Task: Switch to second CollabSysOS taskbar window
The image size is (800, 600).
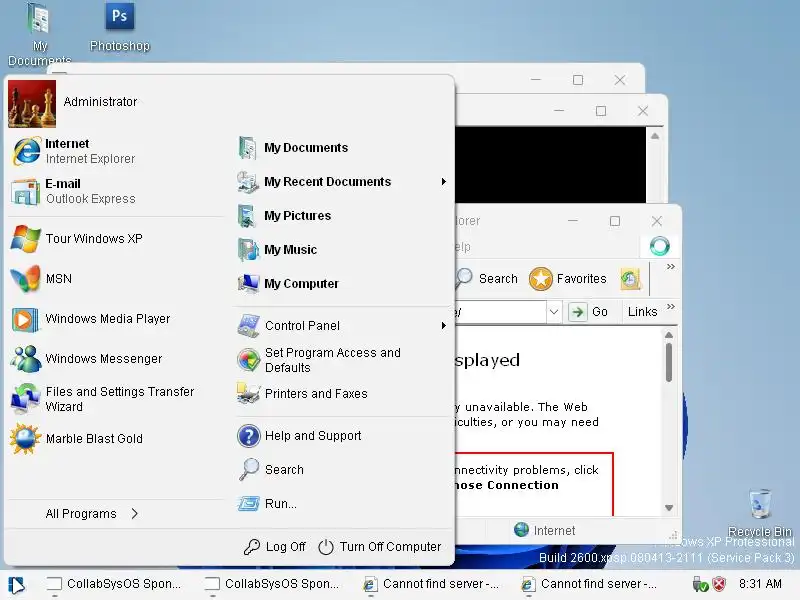Action: (x=271, y=584)
